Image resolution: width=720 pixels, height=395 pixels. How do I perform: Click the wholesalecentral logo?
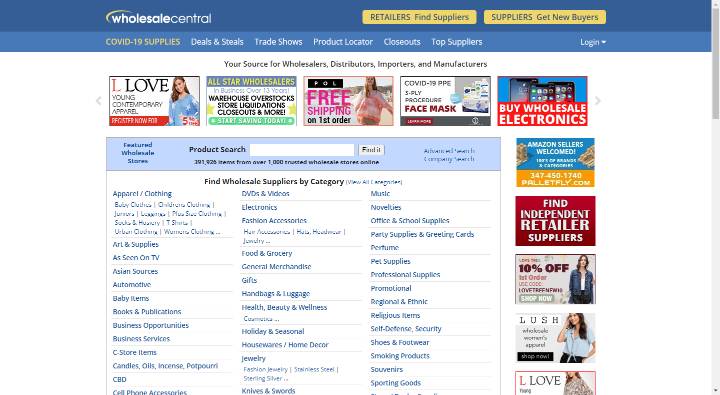158,17
